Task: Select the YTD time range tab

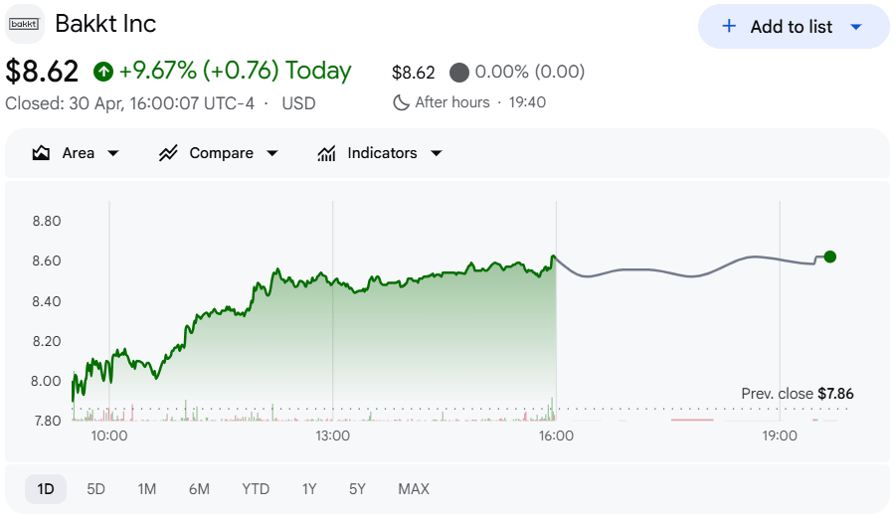Action: tap(255, 489)
